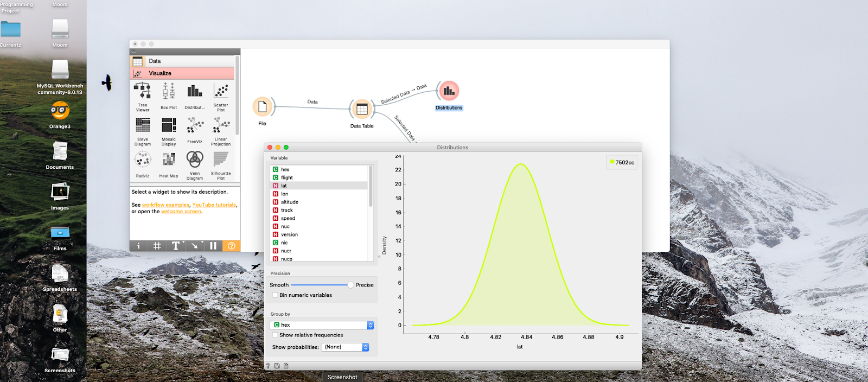Screen dimensions: 868x382
Task: Open the Group by hex dropdown
Action: click(x=322, y=325)
